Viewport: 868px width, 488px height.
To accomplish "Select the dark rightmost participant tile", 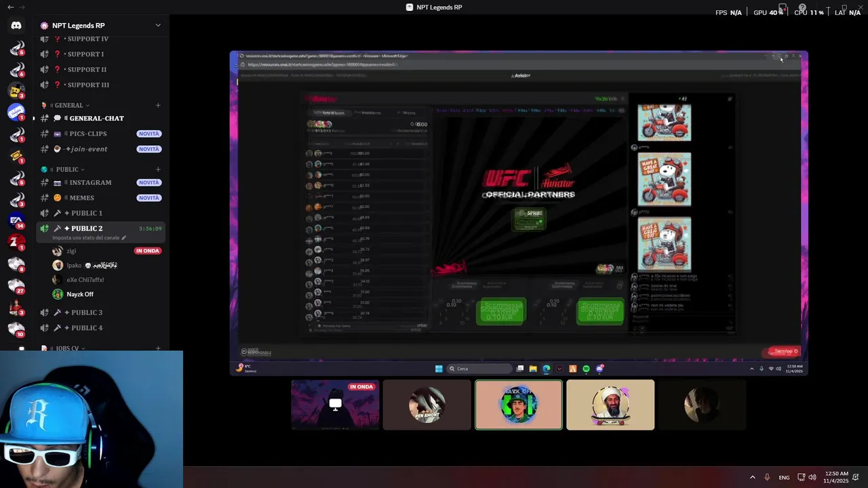I will pyautogui.click(x=702, y=405).
